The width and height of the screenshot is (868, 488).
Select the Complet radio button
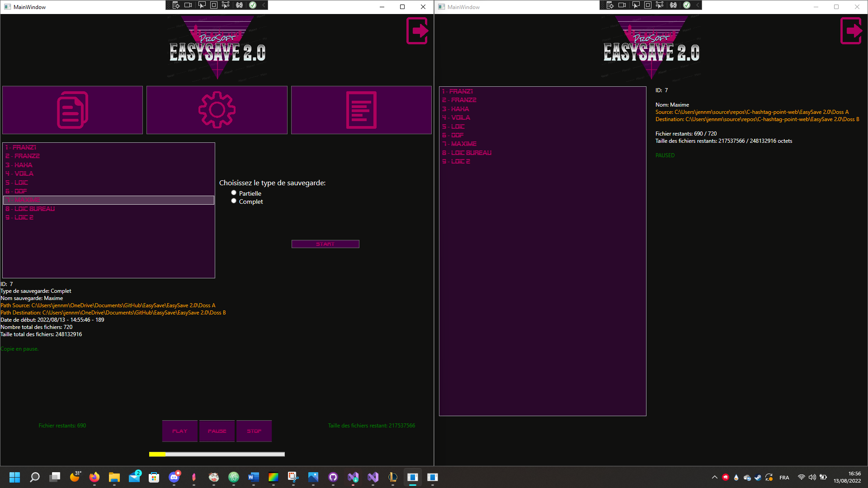click(234, 201)
